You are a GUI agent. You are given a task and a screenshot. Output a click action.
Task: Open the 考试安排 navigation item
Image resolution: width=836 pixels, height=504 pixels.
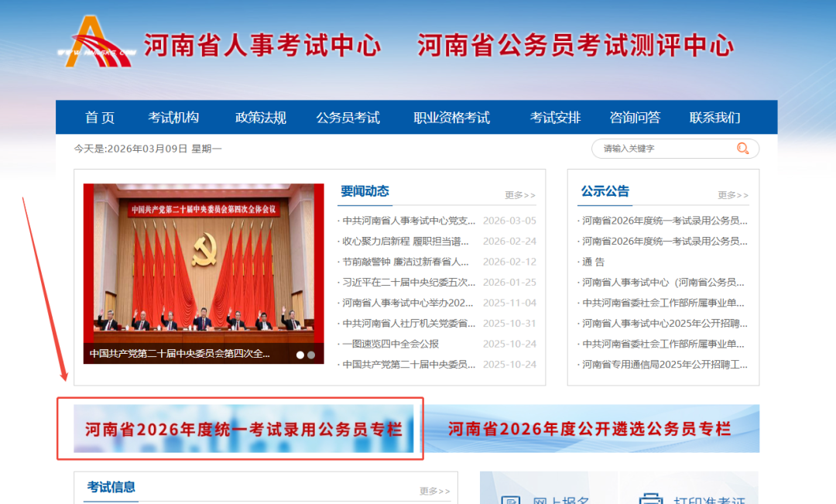point(555,118)
